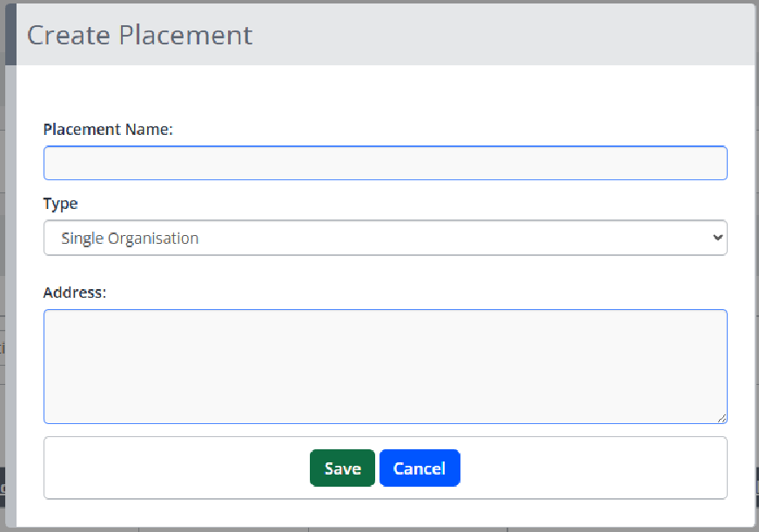Click inside the Address text area

pyautogui.click(x=385, y=366)
